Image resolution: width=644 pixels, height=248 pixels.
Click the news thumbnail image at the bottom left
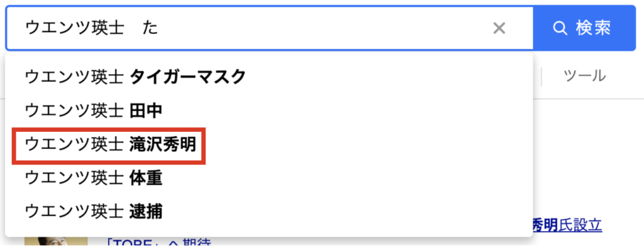click(x=56, y=242)
